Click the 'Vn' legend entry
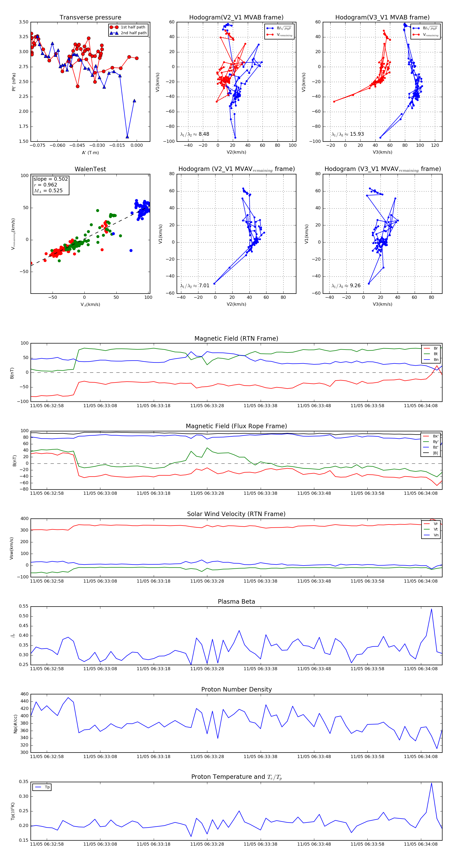The height and width of the screenshot is (868, 473). pos(431,535)
